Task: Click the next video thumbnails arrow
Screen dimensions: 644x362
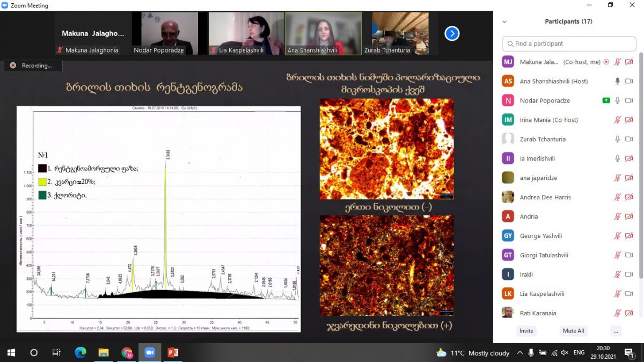Action: click(452, 34)
